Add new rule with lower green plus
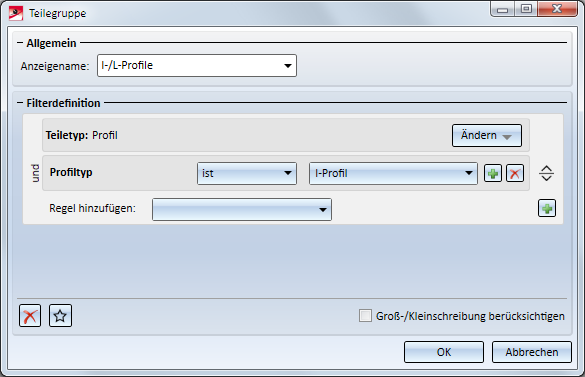The width and height of the screenshot is (585, 377). pyautogui.click(x=547, y=208)
